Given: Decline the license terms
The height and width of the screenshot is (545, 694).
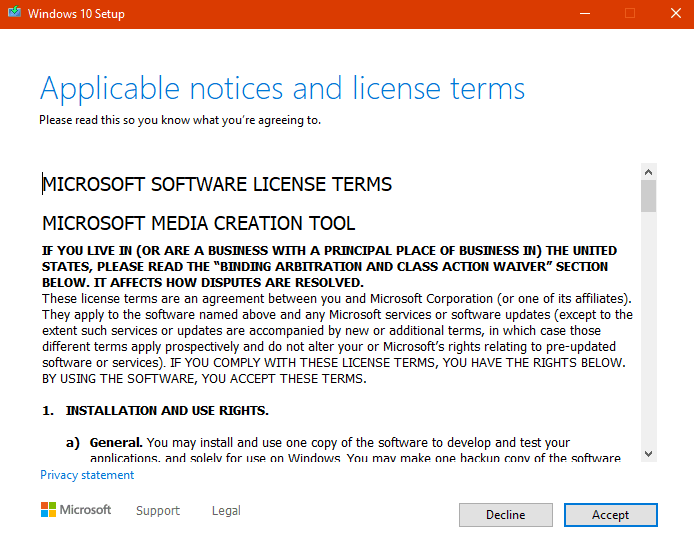Looking at the screenshot, I should (505, 515).
